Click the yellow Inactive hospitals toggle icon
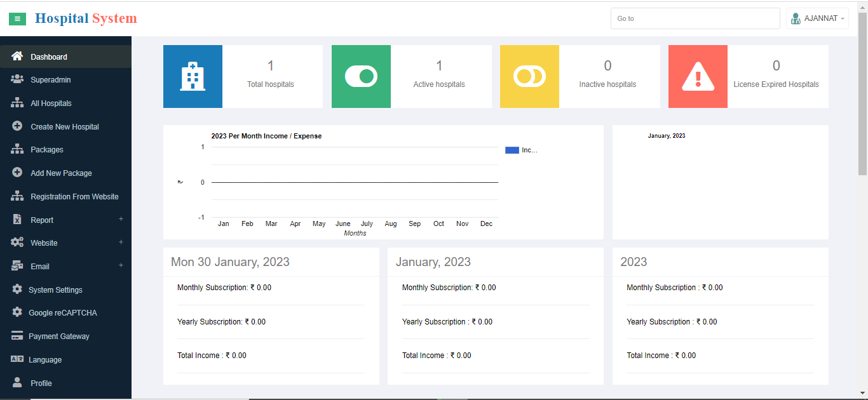868x400 pixels. [529, 77]
